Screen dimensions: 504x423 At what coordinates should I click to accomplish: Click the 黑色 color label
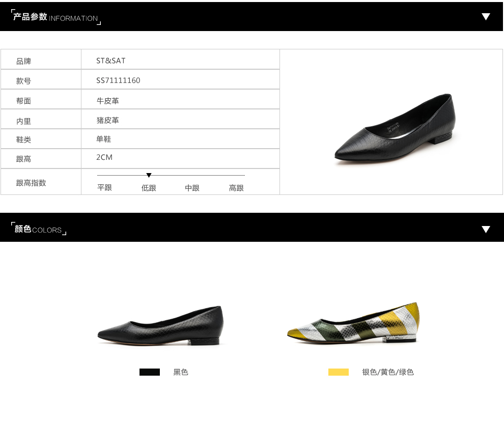click(x=181, y=372)
